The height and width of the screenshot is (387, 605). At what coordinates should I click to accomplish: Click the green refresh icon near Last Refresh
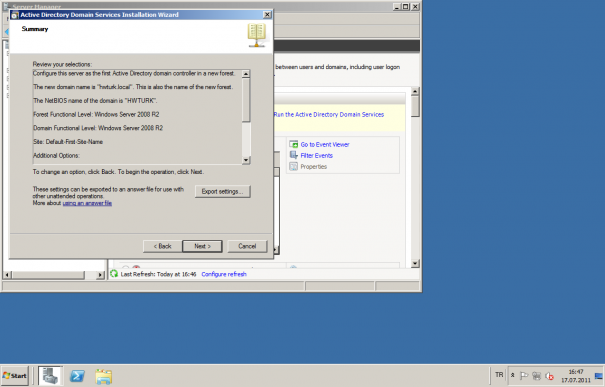click(x=114, y=274)
